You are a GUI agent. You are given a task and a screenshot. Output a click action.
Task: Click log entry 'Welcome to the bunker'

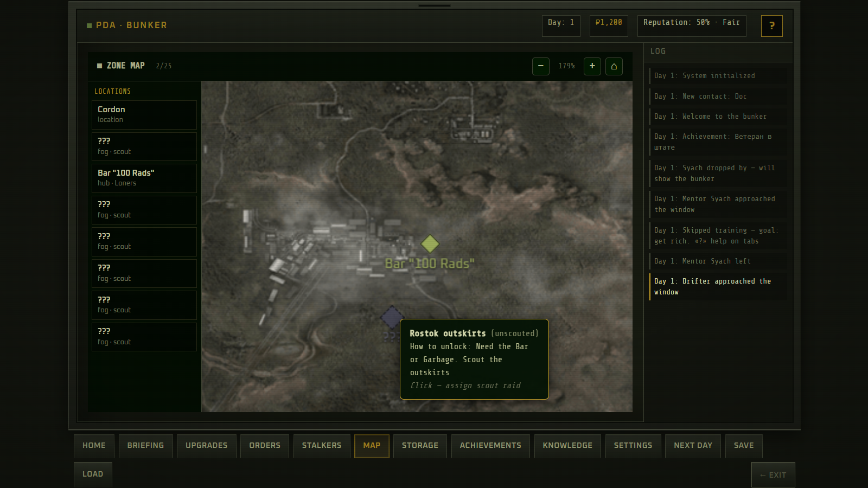[x=718, y=117]
